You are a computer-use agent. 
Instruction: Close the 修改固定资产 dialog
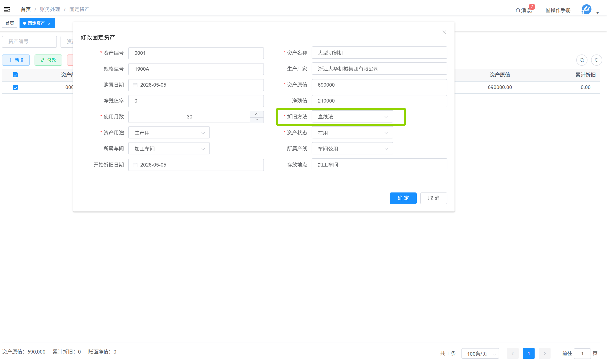444,32
